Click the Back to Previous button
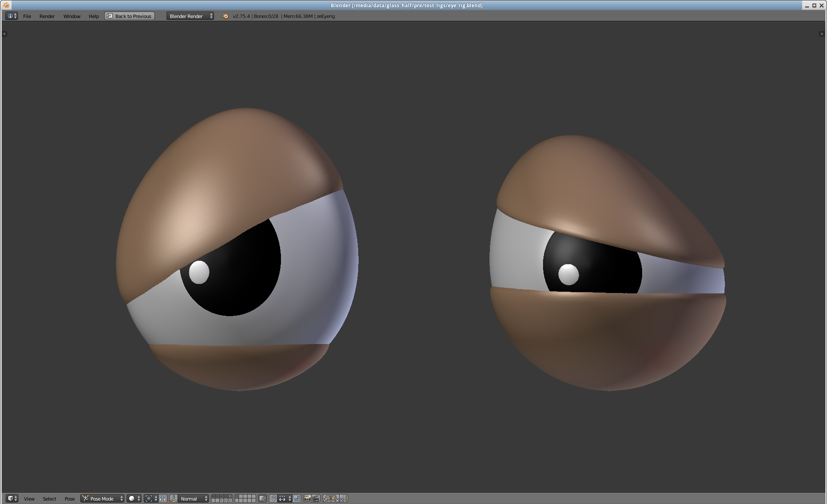The image size is (827, 504). (130, 16)
